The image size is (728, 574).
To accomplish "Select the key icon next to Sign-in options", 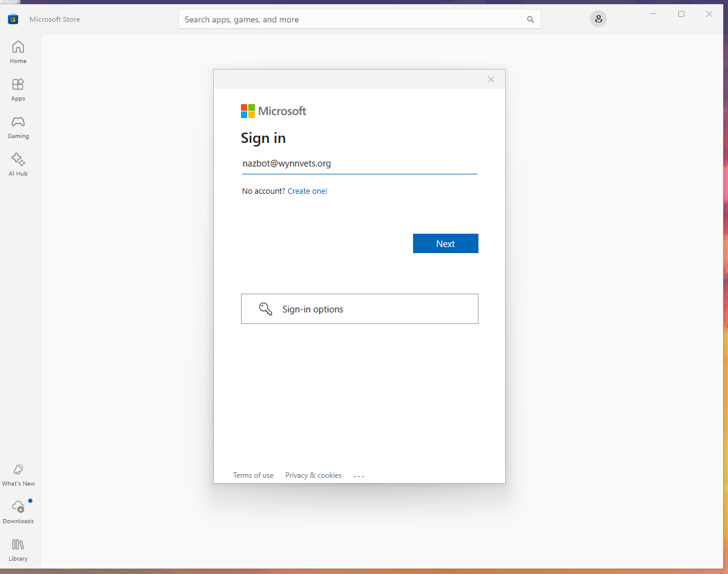I will tap(265, 308).
